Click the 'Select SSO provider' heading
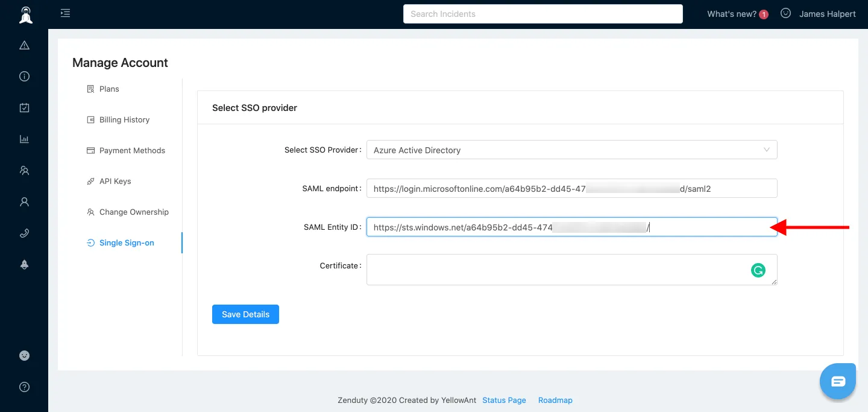The image size is (868, 412). (254, 107)
